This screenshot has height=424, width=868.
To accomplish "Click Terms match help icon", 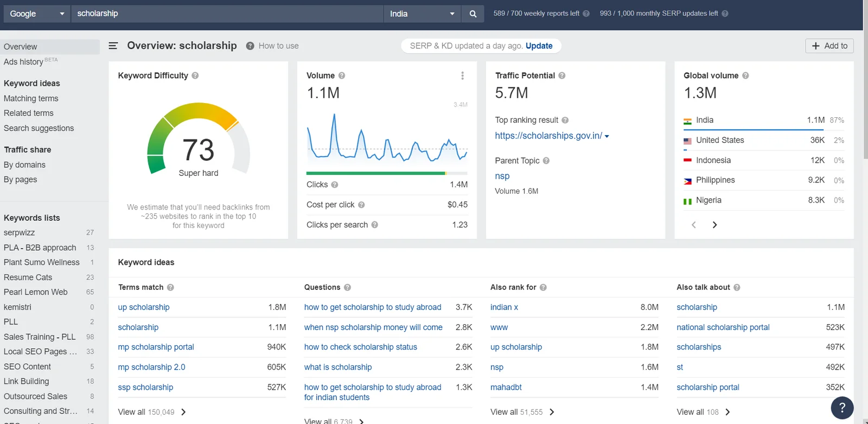I will pyautogui.click(x=170, y=287).
